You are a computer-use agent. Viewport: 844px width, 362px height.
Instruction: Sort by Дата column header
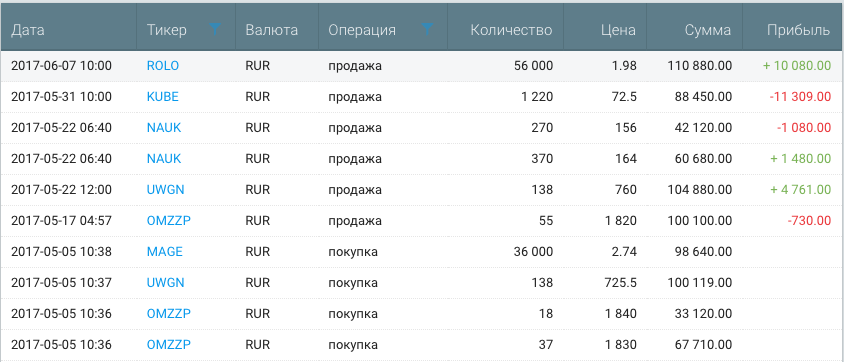pos(27,30)
